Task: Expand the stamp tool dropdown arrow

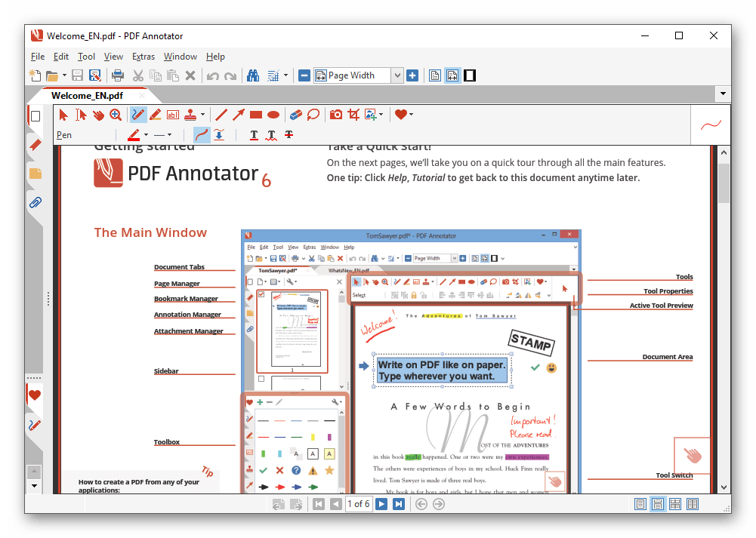Action: [x=202, y=114]
